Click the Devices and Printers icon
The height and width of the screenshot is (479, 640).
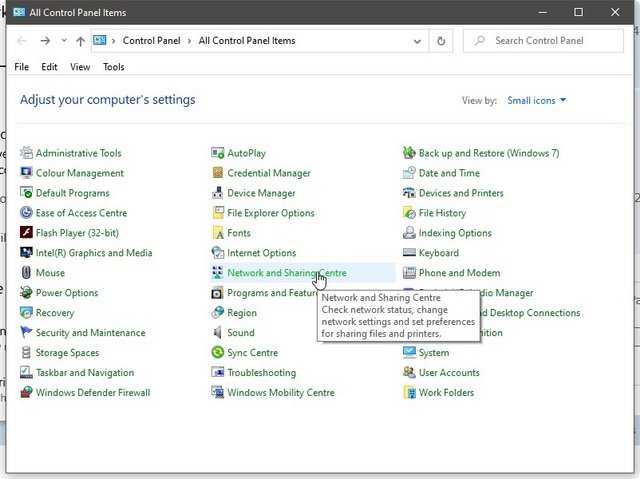[x=409, y=193]
